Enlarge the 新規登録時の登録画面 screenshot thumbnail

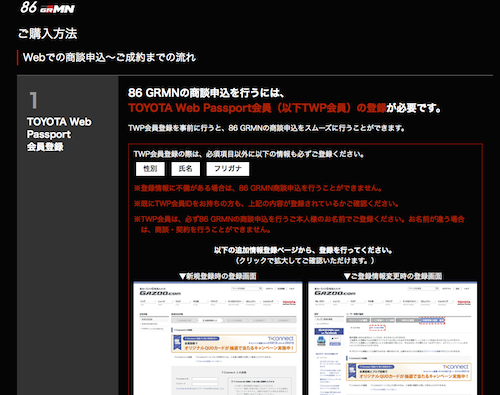point(218,338)
